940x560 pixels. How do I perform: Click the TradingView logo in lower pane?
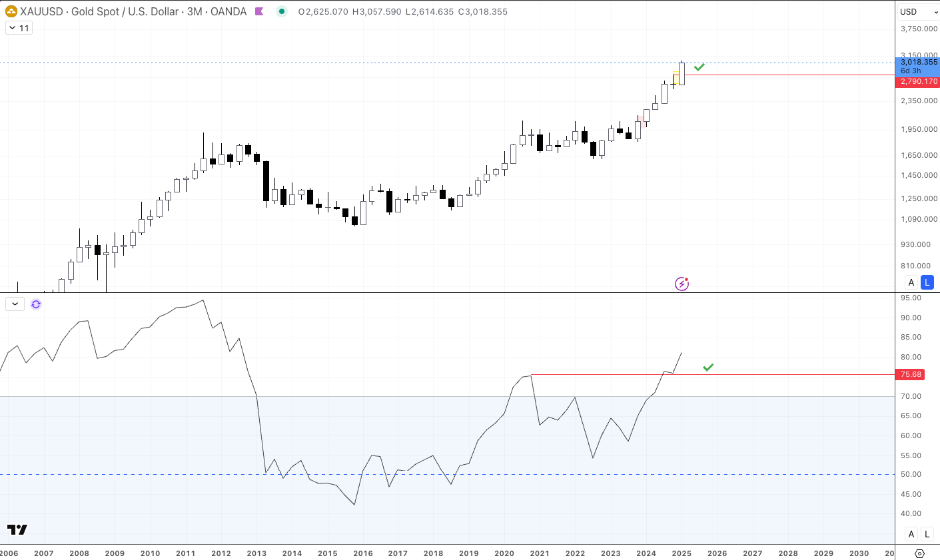(x=17, y=529)
